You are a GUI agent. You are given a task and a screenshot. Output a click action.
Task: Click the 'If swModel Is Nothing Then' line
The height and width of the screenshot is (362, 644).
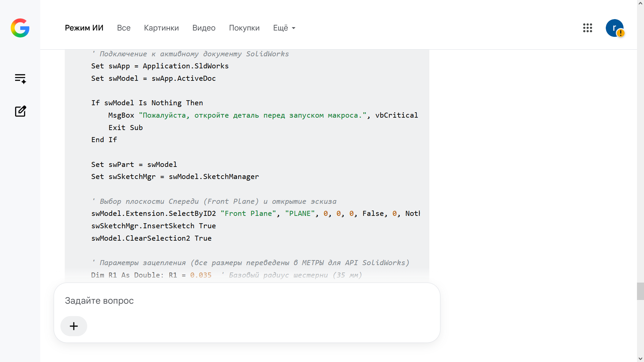(147, 103)
